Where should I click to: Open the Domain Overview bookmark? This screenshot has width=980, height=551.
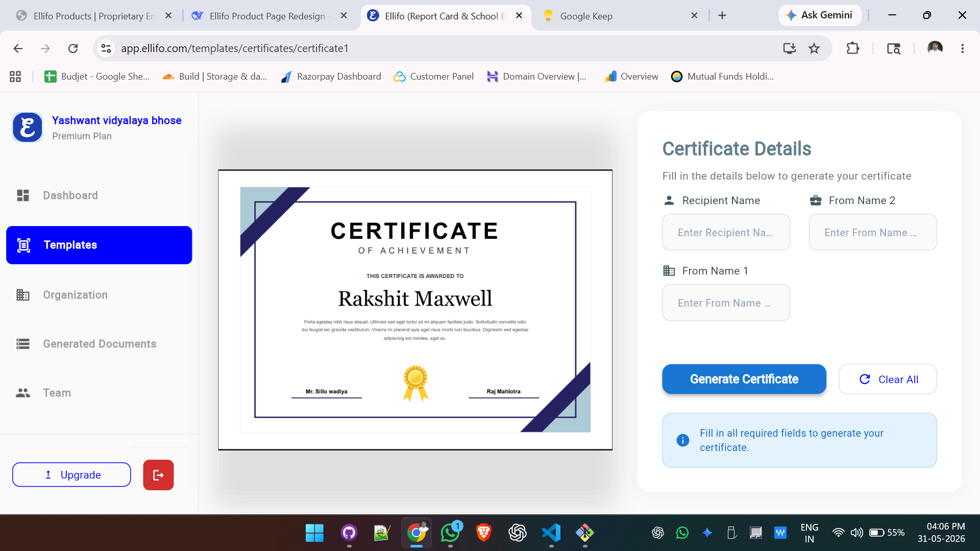coord(537,77)
